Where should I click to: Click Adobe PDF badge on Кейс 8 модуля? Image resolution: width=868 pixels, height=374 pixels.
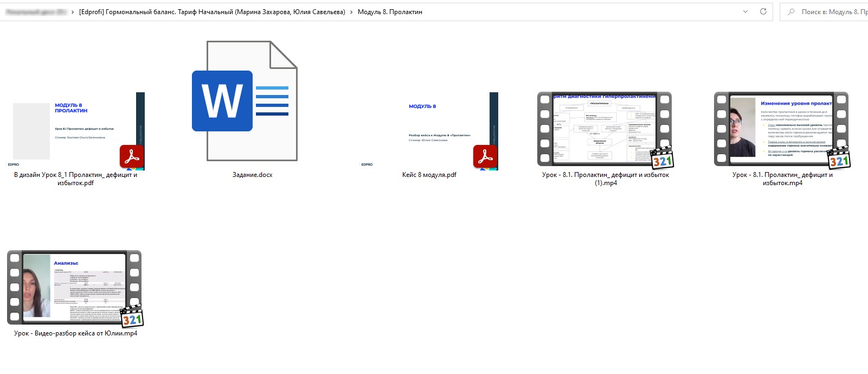click(485, 157)
